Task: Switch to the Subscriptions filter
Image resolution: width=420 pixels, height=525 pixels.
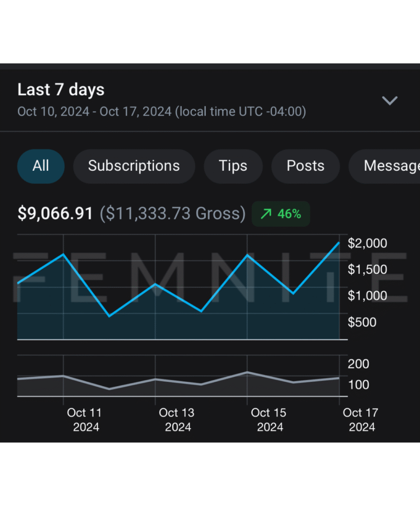Action: 134,166
